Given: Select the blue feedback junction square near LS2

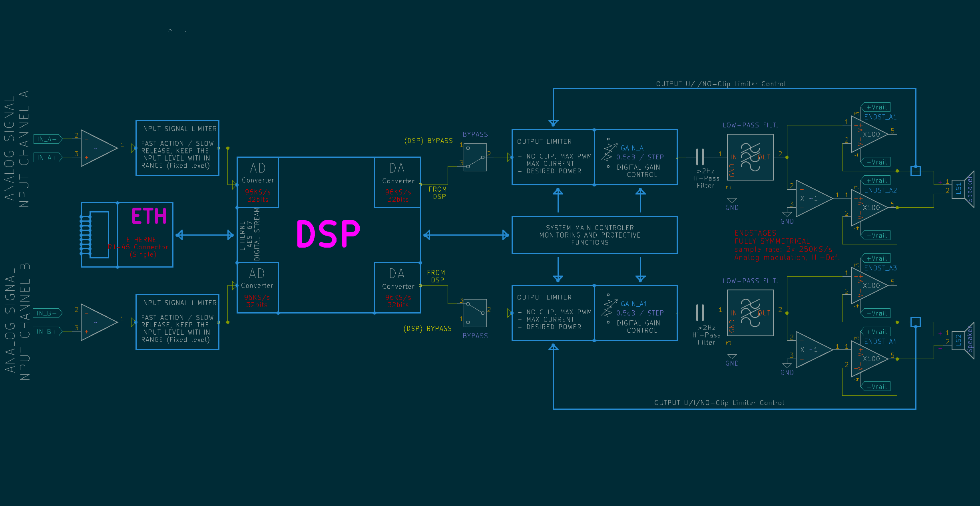Looking at the screenshot, I should 916,322.
